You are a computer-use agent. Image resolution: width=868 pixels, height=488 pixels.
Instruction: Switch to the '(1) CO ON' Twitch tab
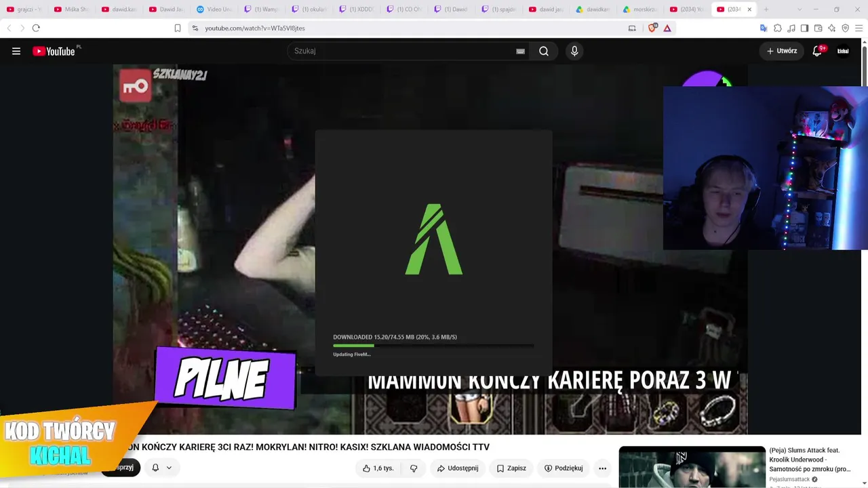coord(404,9)
